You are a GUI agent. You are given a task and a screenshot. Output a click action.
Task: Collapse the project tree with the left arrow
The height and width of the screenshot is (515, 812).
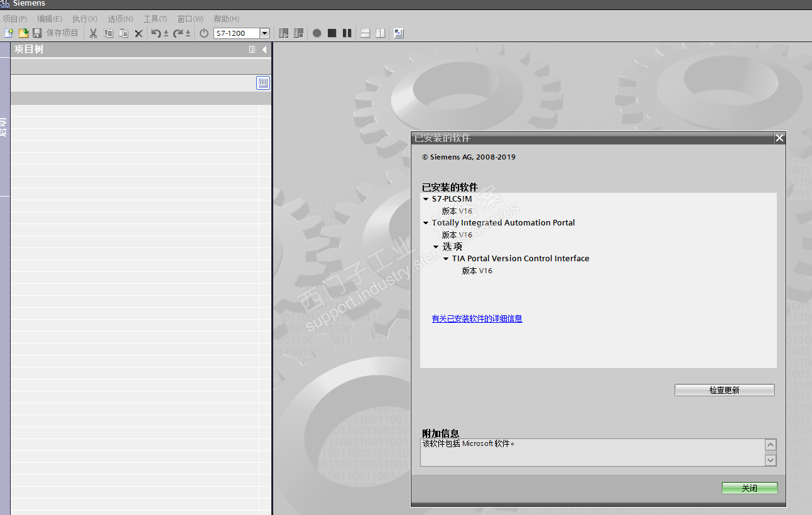pyautogui.click(x=264, y=50)
